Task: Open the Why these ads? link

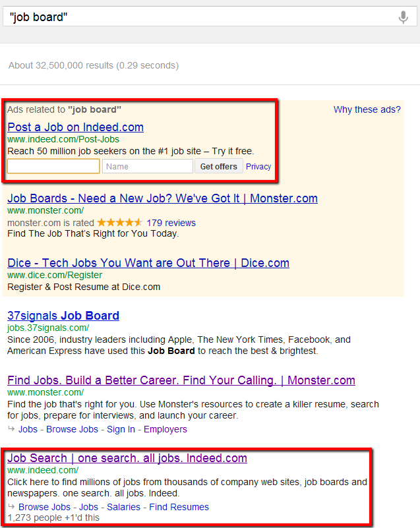Action: 367,109
